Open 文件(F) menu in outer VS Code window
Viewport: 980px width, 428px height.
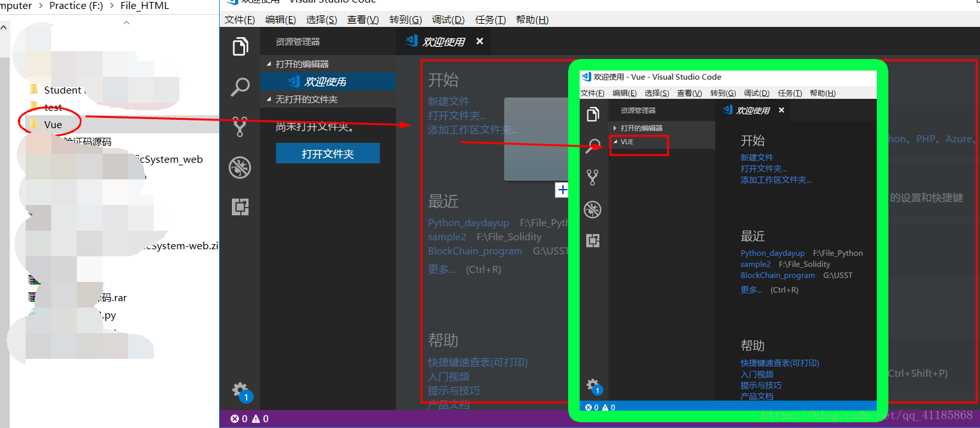pyautogui.click(x=240, y=20)
